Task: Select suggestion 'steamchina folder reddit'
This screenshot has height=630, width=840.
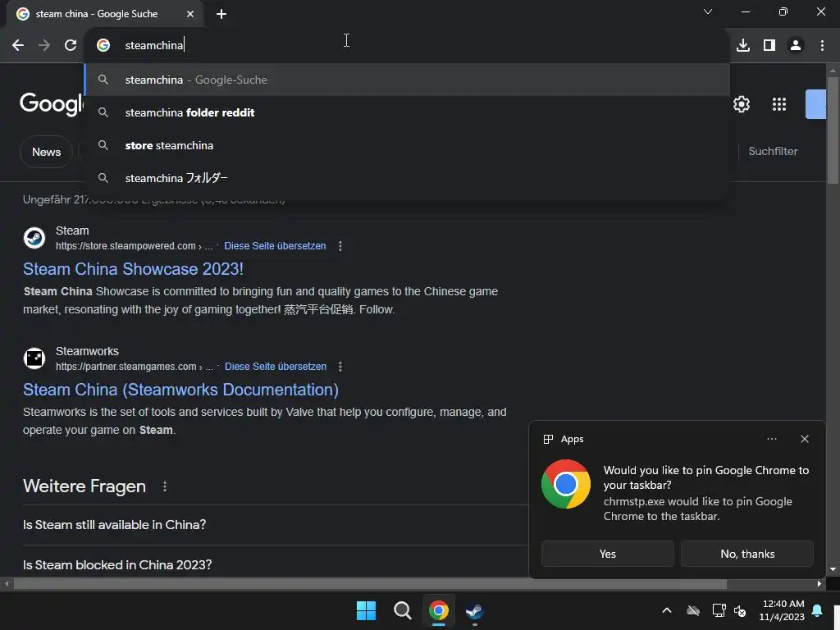Action: click(x=407, y=112)
